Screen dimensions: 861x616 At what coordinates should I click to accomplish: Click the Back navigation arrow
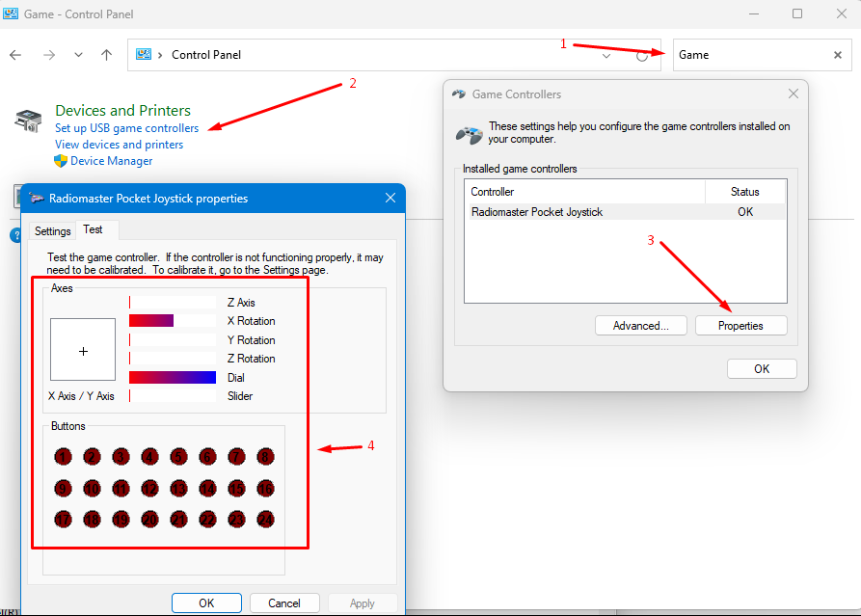point(15,55)
